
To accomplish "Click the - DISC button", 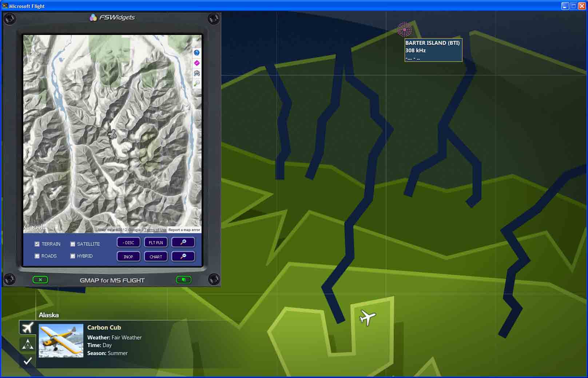I will pos(128,242).
